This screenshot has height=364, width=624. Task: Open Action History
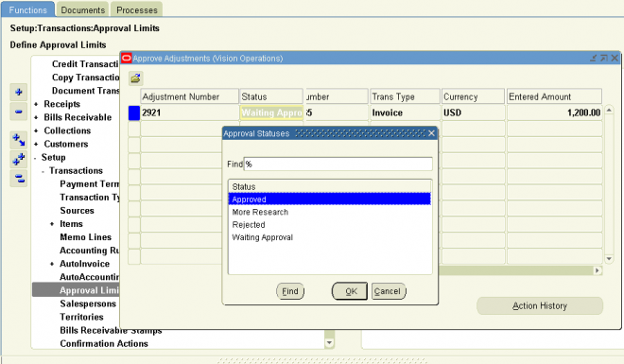(540, 305)
